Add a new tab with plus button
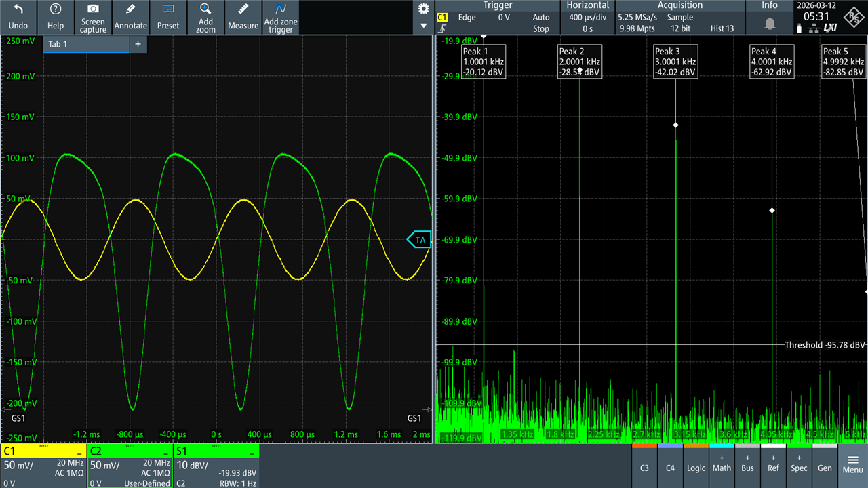Image resolution: width=868 pixels, height=488 pixels. 138,44
